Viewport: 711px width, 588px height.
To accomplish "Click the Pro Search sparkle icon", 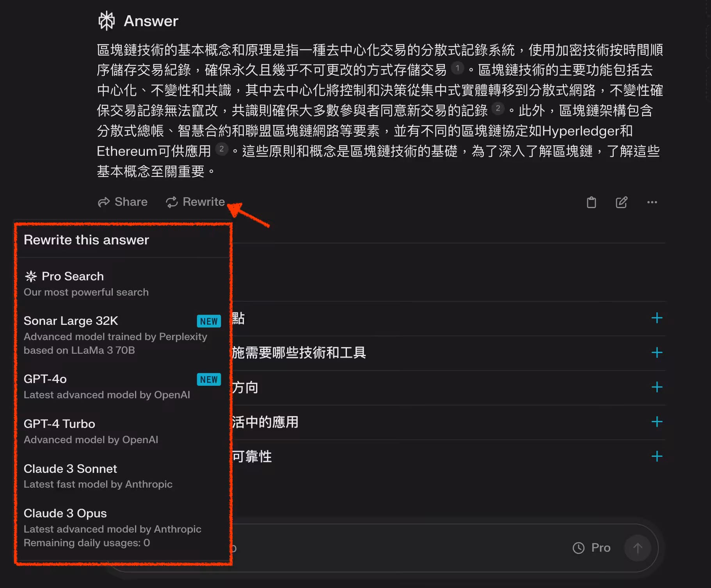I will tap(31, 276).
